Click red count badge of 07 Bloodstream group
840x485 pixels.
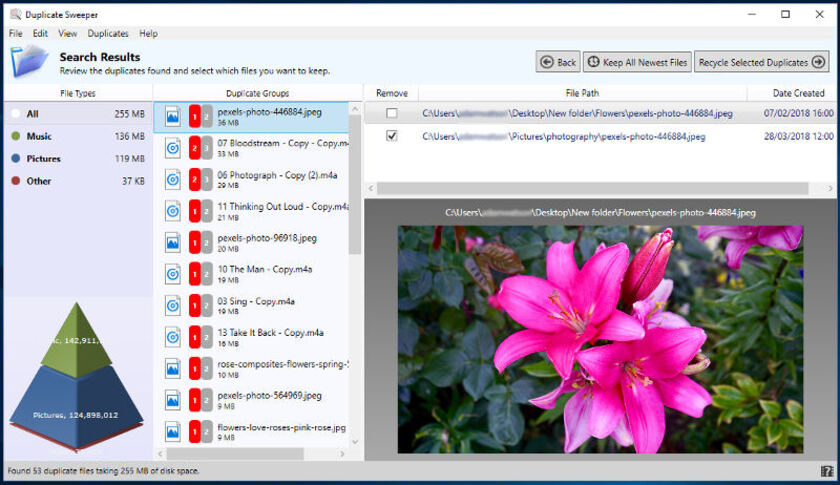pyautogui.click(x=195, y=148)
